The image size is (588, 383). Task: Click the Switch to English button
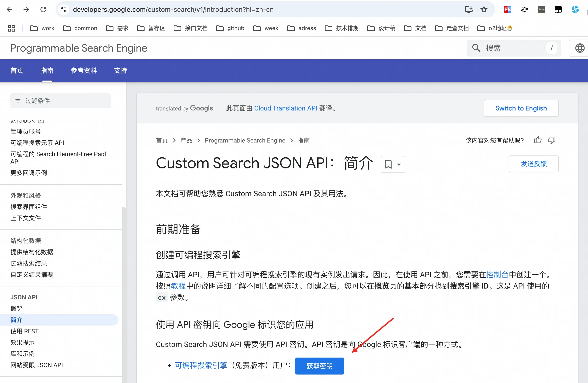(x=521, y=108)
